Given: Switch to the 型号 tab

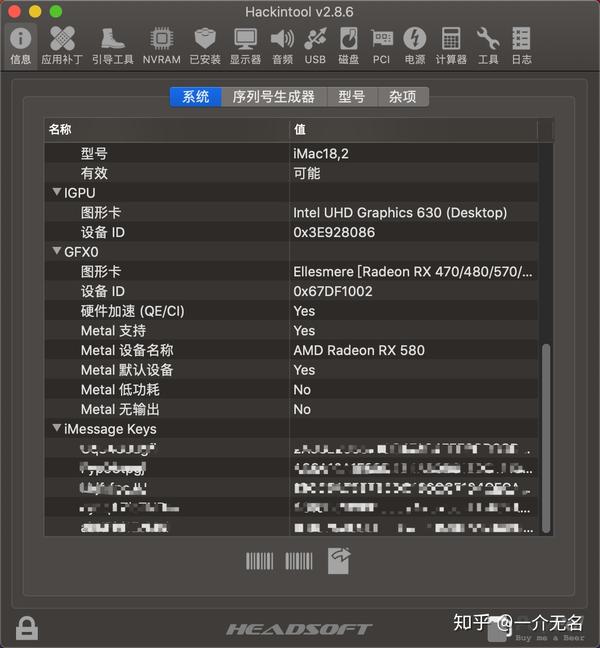Looking at the screenshot, I should tap(352, 97).
